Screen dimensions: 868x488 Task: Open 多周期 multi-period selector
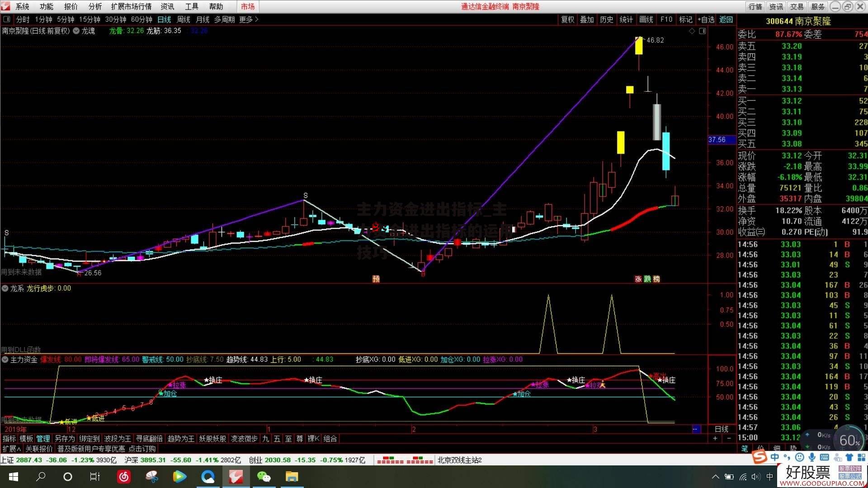[x=224, y=19]
